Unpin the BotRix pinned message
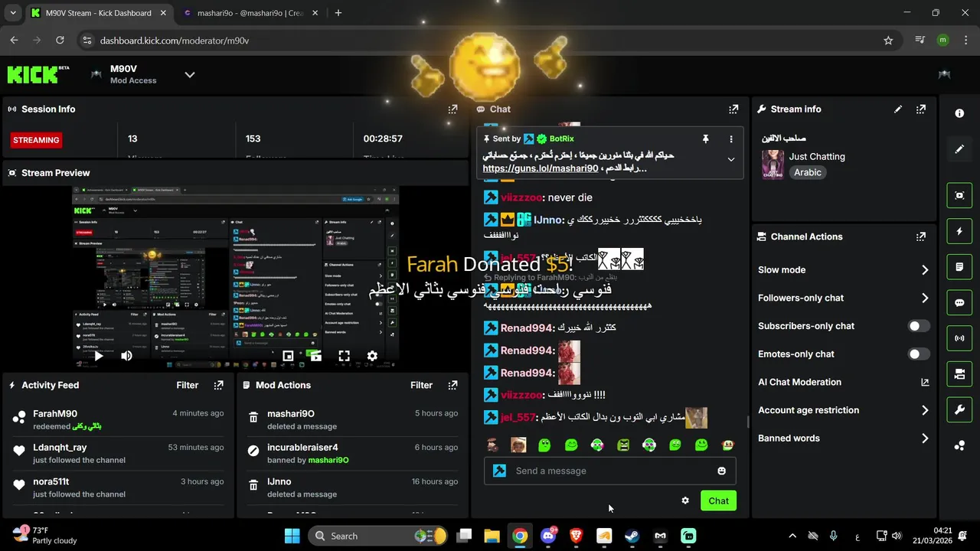 click(x=705, y=139)
